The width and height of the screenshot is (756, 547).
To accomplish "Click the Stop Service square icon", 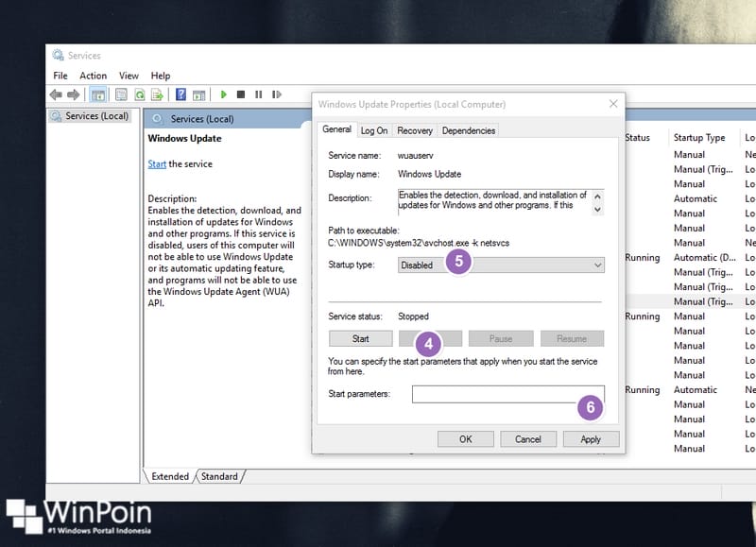I will [241, 94].
